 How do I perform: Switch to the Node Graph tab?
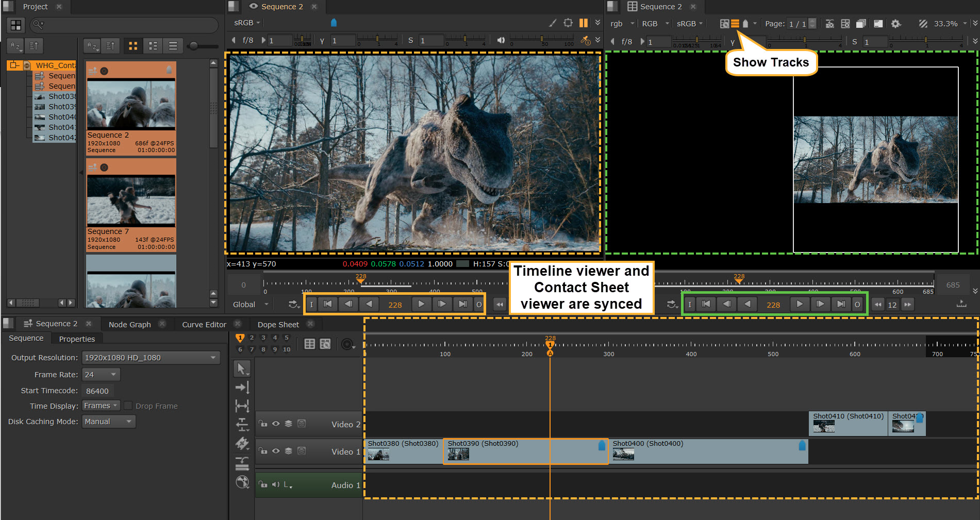click(x=130, y=324)
